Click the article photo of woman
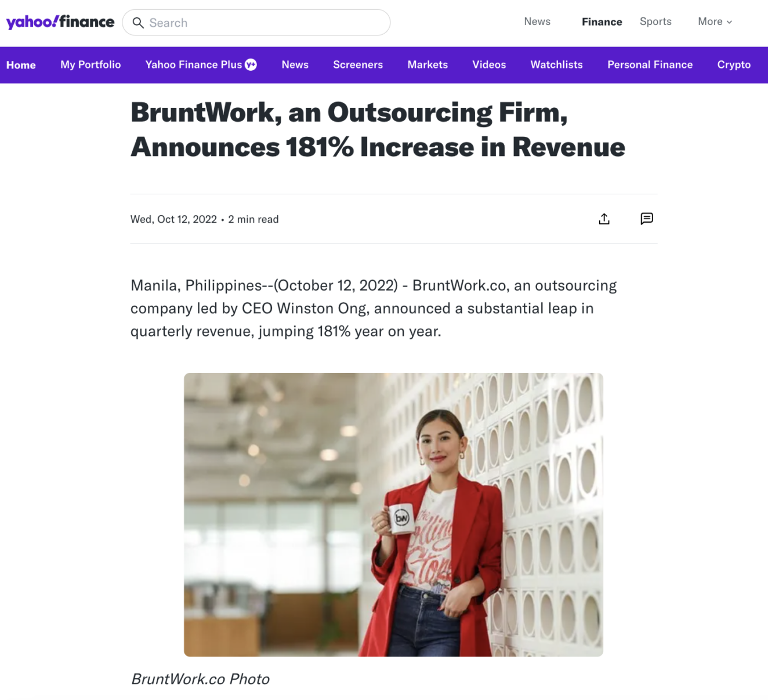 [x=393, y=514]
